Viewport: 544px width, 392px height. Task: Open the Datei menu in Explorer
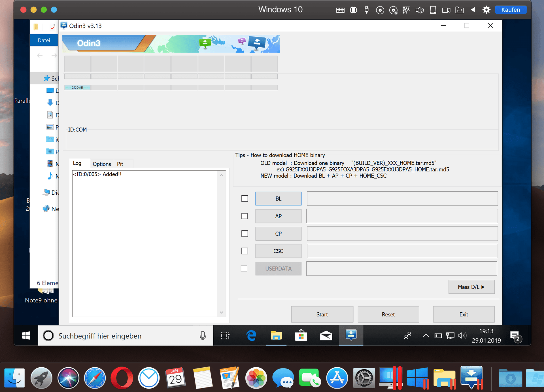tap(44, 40)
